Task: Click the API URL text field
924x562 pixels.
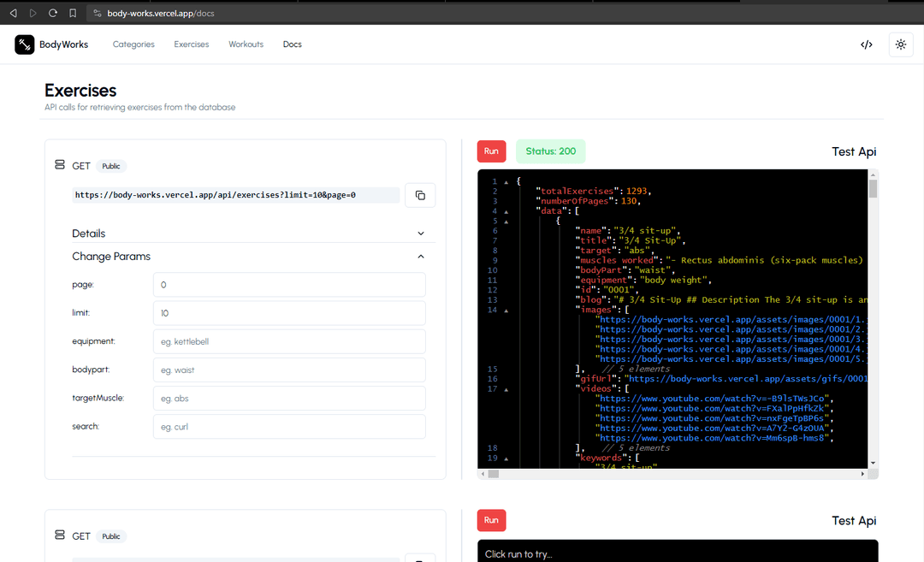Action: click(x=236, y=195)
